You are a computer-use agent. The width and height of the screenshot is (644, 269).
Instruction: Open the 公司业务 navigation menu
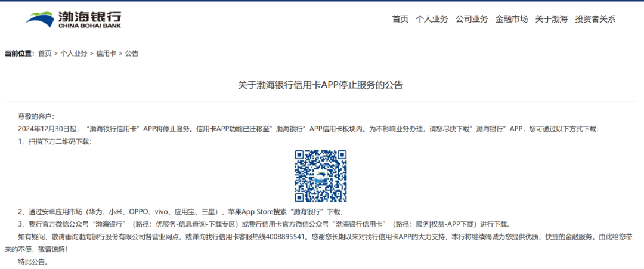pos(472,19)
